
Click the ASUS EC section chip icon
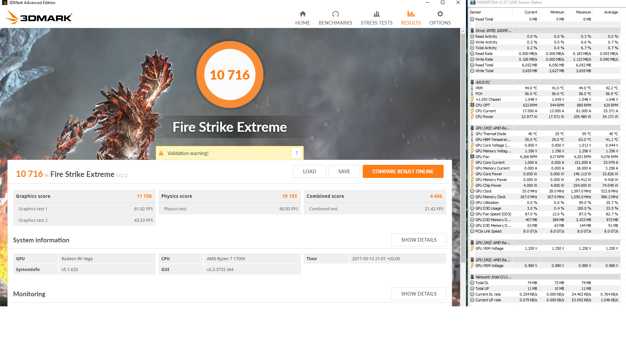[x=472, y=82]
